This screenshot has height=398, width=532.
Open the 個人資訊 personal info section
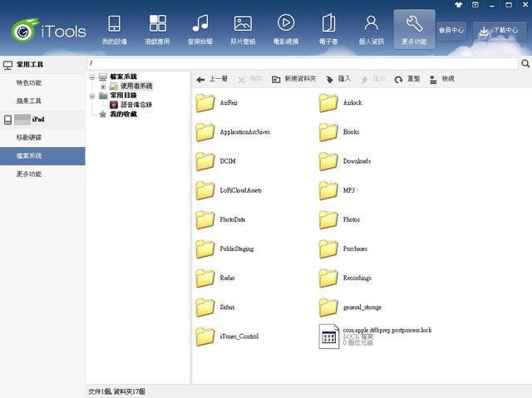tap(372, 28)
